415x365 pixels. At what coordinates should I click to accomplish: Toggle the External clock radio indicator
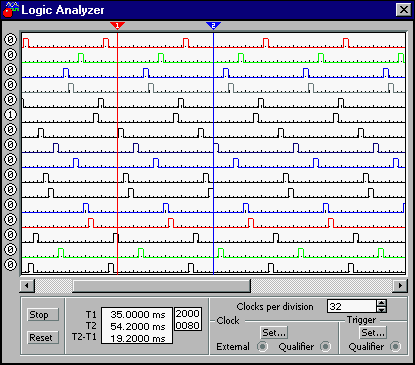coord(263,347)
